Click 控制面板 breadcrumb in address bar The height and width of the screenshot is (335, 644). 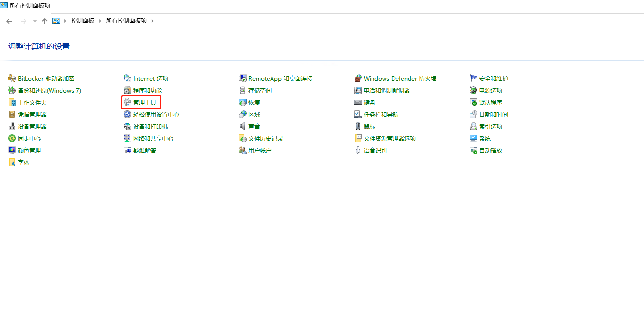tap(83, 21)
